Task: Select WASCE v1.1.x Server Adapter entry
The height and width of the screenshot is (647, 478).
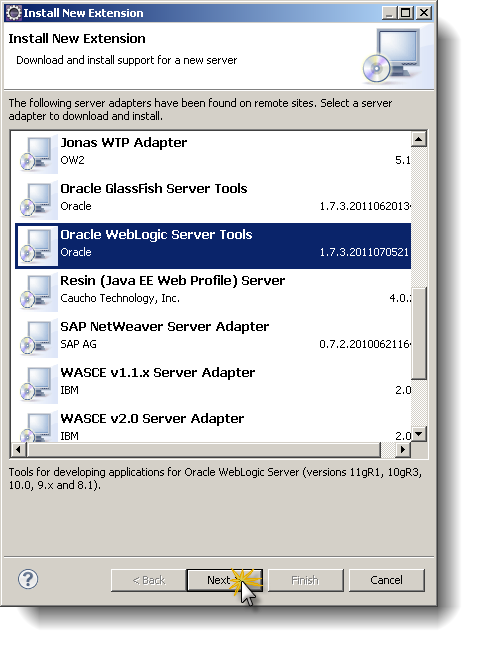Action: coord(213,384)
